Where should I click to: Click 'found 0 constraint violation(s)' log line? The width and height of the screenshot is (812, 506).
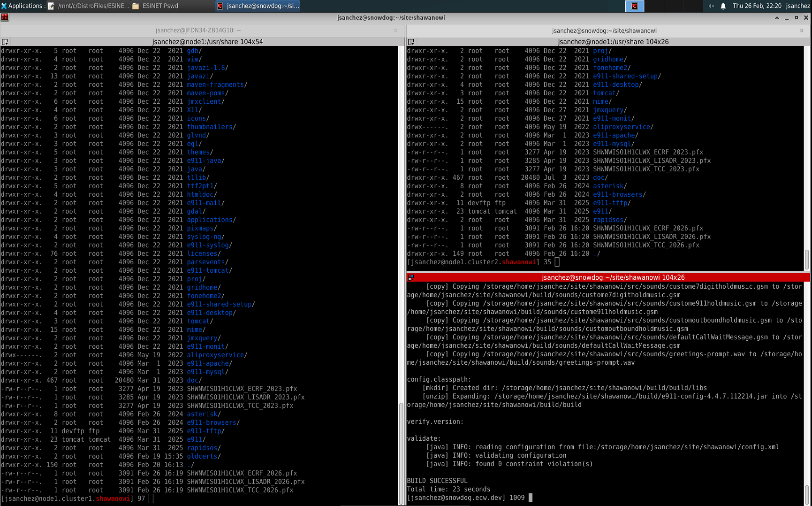point(534,464)
